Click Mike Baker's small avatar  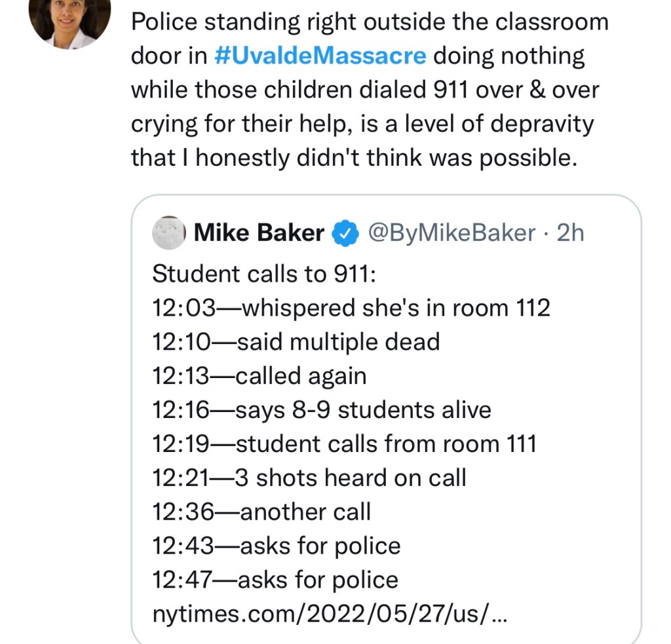[169, 233]
